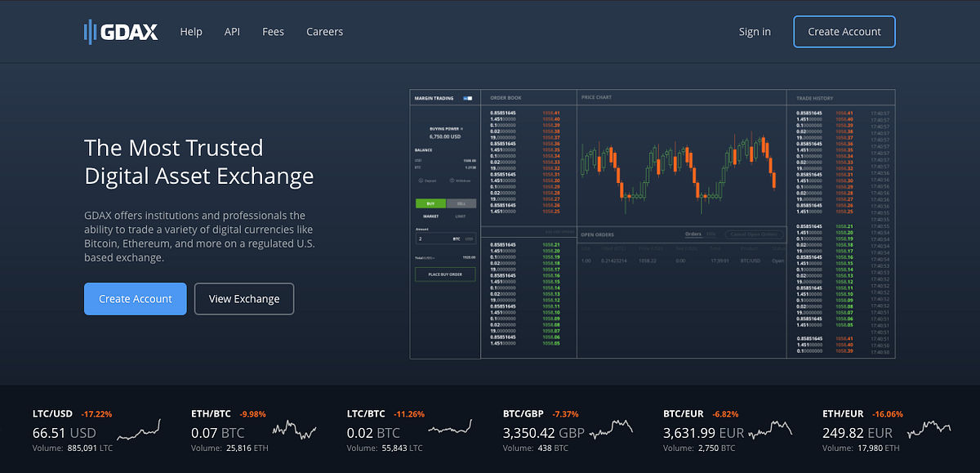Click the 1058.22 open order price
Screen dimensions: 980x473
(x=648, y=261)
